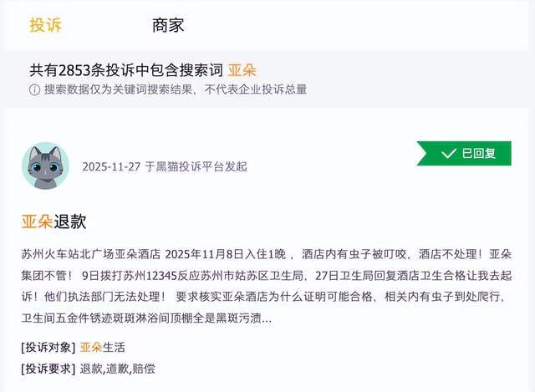Click the green 已回复 status label text
Image resolution: width=535 pixels, height=392 pixels.
[479, 154]
